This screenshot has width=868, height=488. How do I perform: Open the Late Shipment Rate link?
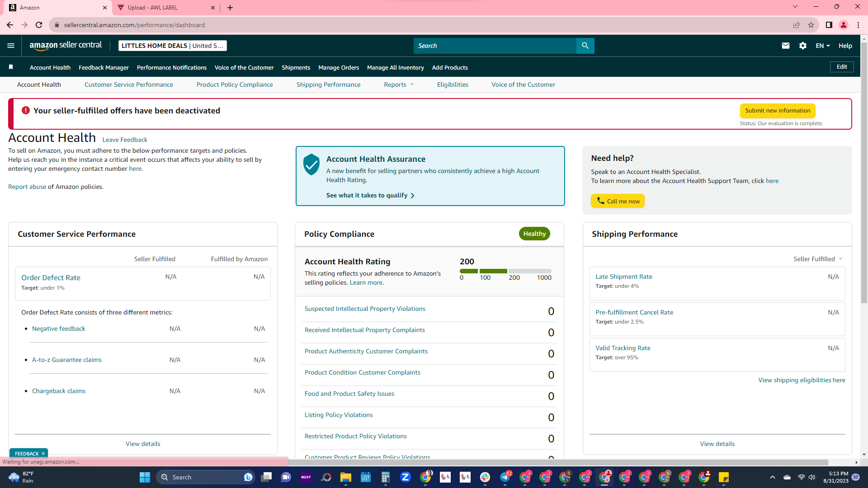(624, 277)
